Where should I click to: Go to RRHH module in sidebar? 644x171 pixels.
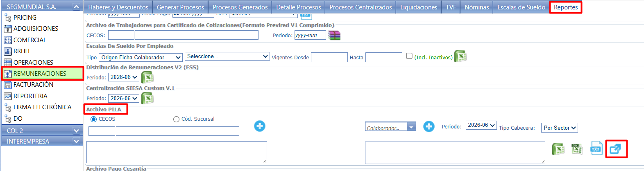21,51
